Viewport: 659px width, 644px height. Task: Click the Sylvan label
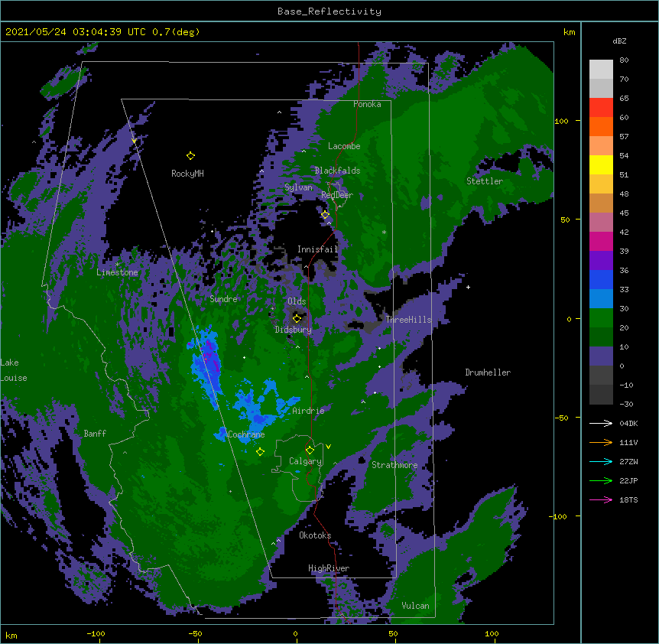(x=298, y=187)
